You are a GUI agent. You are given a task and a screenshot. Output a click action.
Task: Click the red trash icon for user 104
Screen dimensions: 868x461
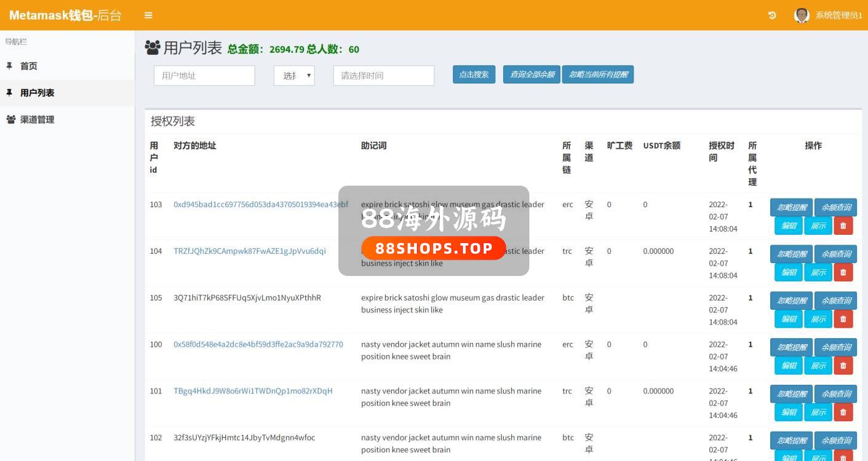[843, 272]
